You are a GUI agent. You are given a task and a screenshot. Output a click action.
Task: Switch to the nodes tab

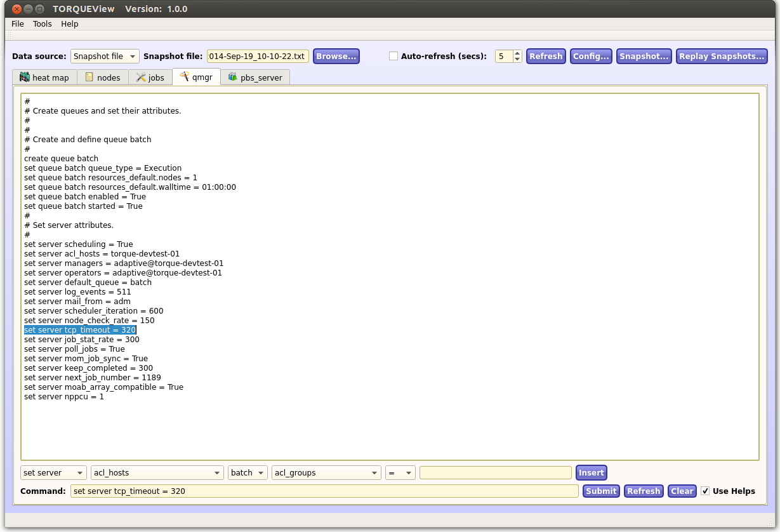(x=103, y=77)
